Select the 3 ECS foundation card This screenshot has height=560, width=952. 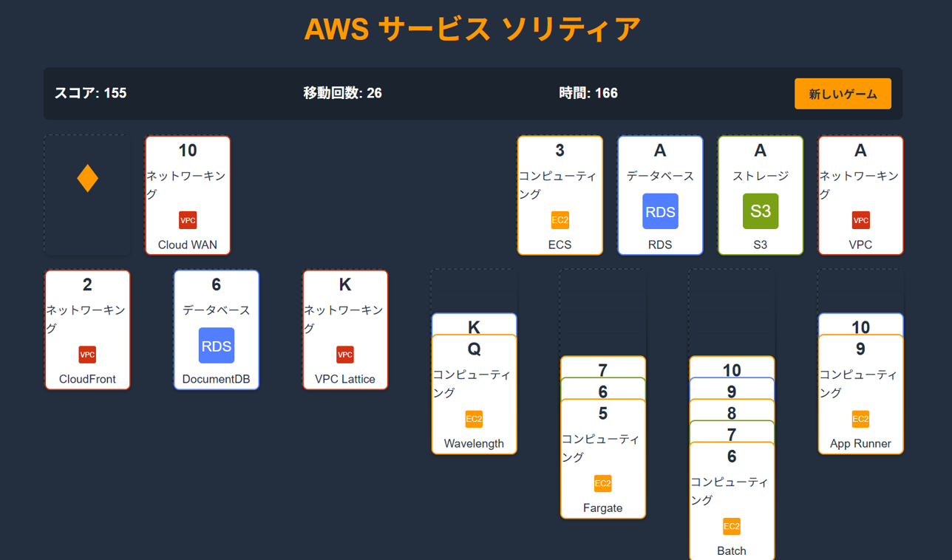[x=560, y=195]
